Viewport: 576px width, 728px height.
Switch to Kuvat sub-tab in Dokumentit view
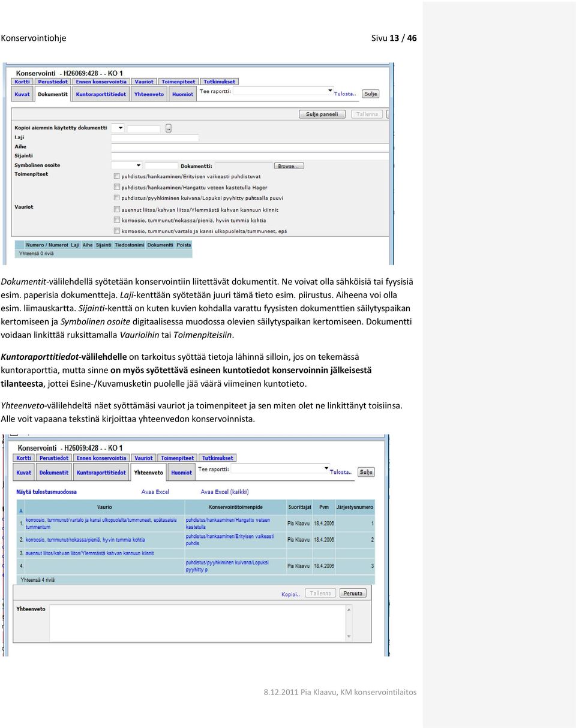point(22,94)
